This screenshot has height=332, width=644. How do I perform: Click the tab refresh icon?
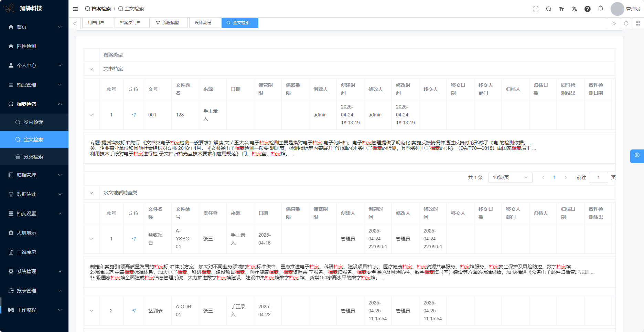pos(626,23)
